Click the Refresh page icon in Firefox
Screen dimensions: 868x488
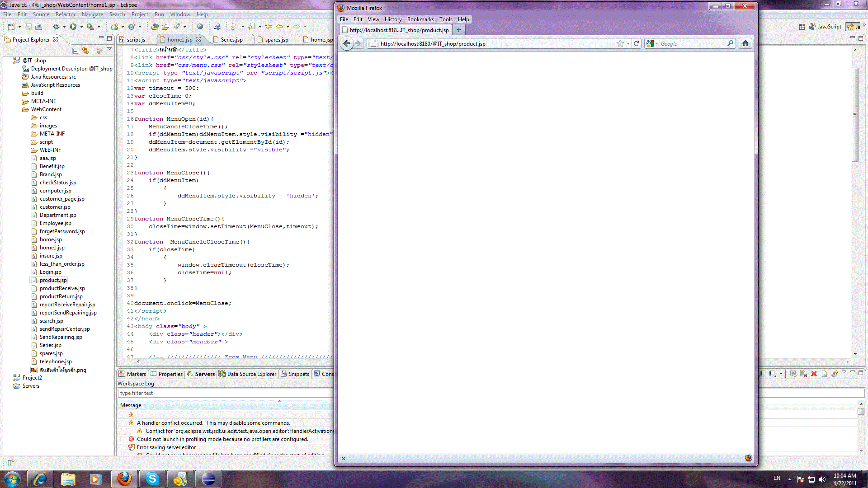tap(636, 43)
